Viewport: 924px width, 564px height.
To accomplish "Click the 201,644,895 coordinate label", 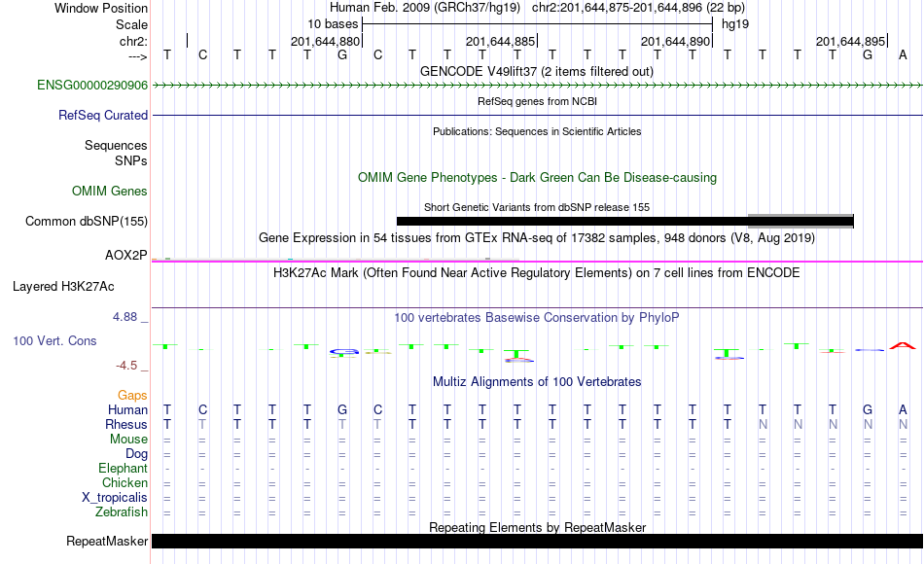I will tap(850, 41).
